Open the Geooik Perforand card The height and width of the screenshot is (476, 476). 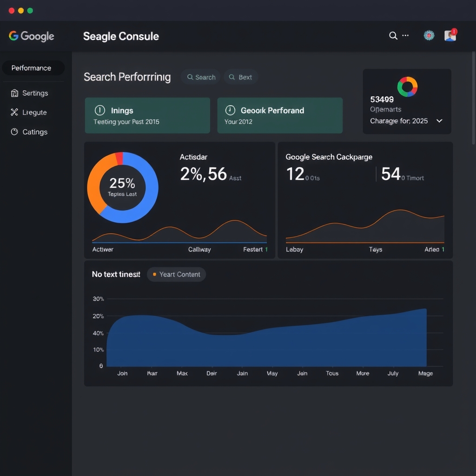point(280,115)
